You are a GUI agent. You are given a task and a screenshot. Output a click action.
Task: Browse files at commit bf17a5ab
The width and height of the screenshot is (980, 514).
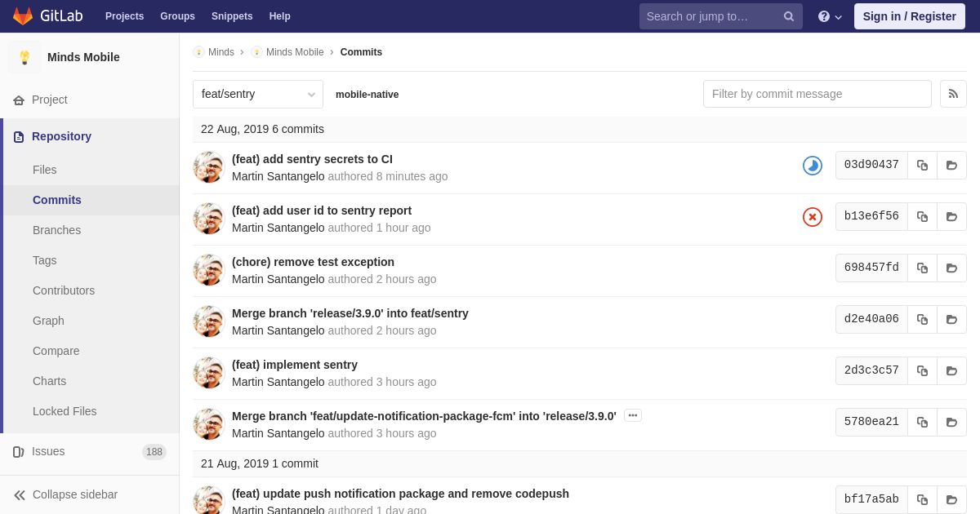tap(951, 499)
